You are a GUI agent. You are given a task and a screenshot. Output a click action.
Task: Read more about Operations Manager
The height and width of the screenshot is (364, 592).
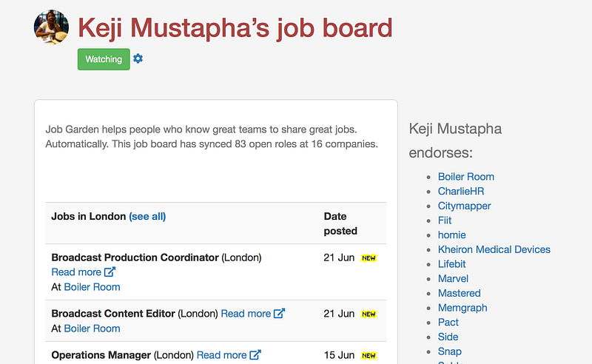pyautogui.click(x=221, y=355)
